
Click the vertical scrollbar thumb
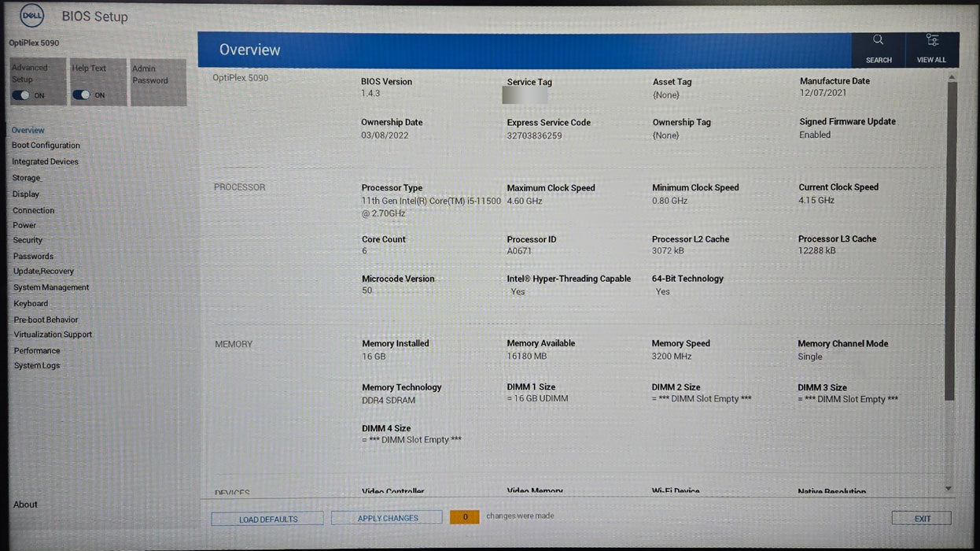(x=952, y=240)
